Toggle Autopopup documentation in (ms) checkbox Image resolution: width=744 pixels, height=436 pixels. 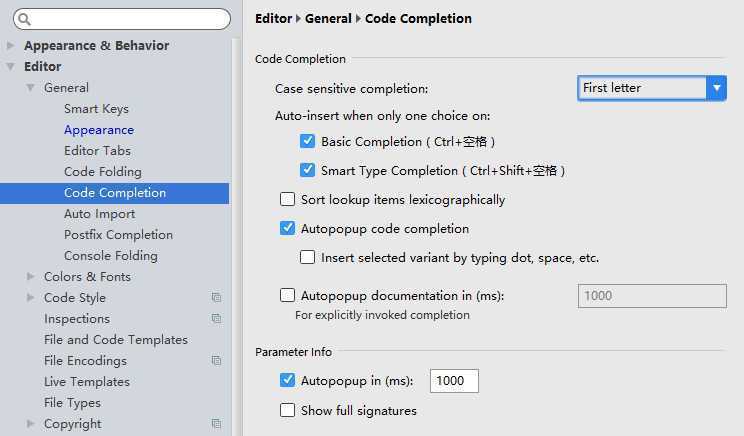click(287, 295)
